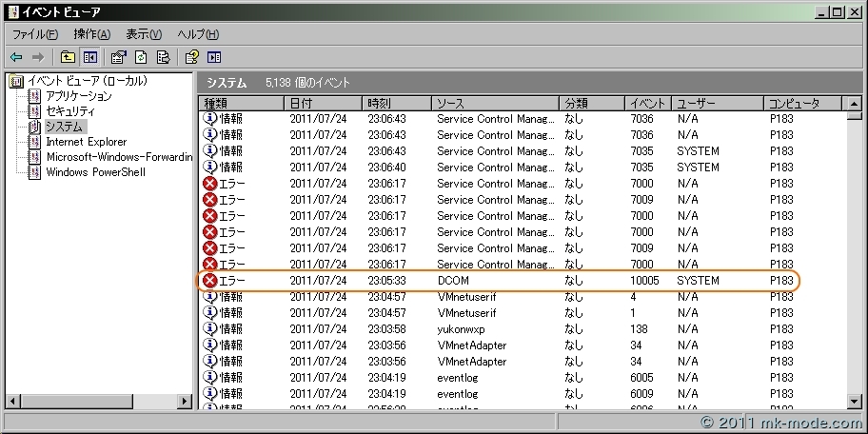Click the Export list toolbar icon

point(163,57)
